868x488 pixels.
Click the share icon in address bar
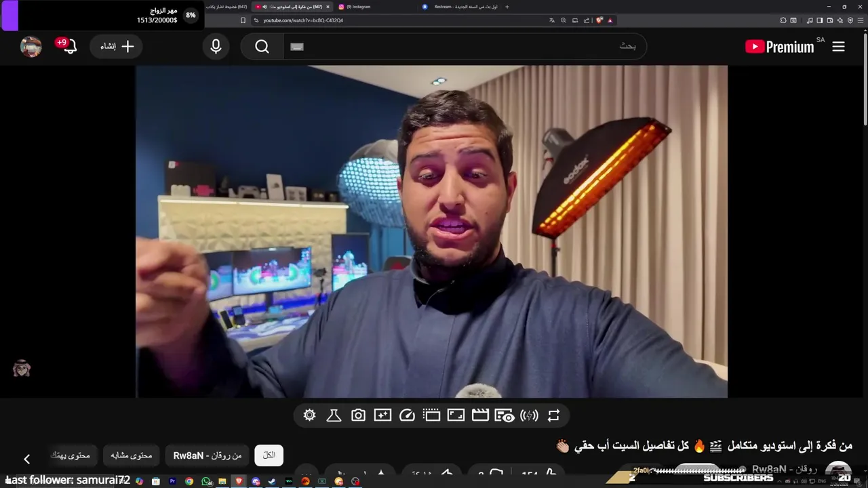click(587, 20)
